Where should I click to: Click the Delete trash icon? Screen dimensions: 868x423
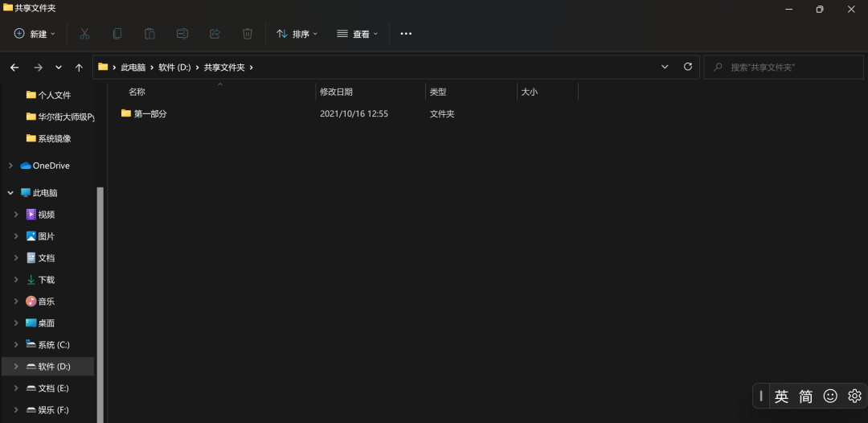248,34
